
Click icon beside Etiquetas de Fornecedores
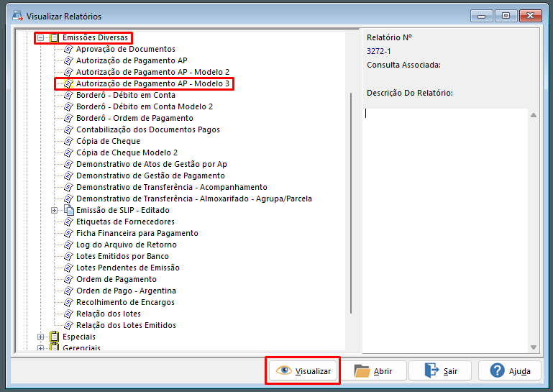tap(68, 222)
